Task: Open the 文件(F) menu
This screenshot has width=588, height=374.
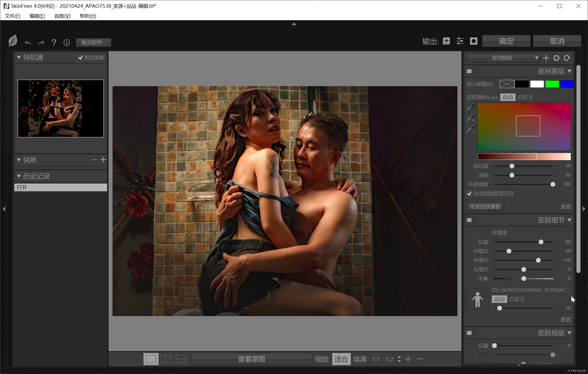Action: click(x=12, y=16)
